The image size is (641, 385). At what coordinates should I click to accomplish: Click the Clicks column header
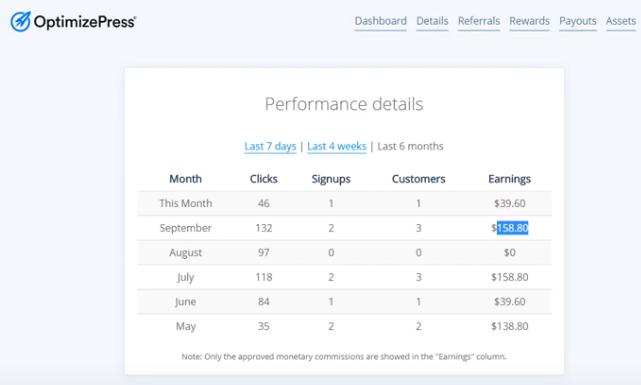[264, 179]
